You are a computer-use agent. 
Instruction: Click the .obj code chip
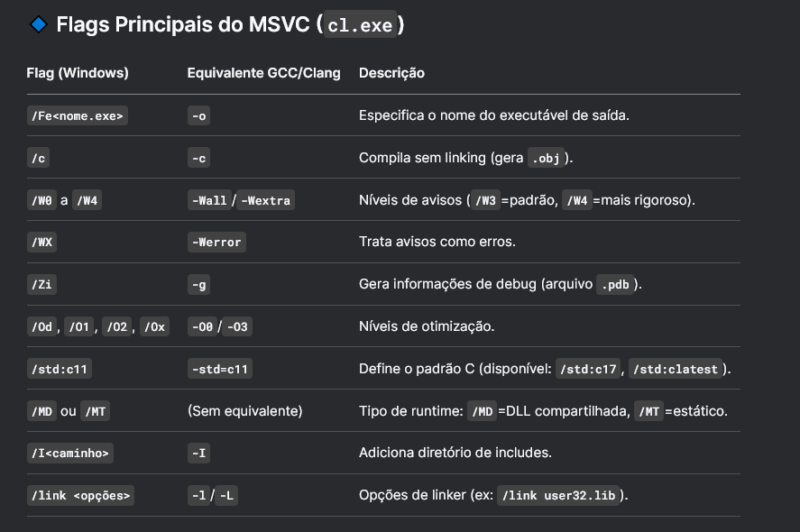(546, 159)
